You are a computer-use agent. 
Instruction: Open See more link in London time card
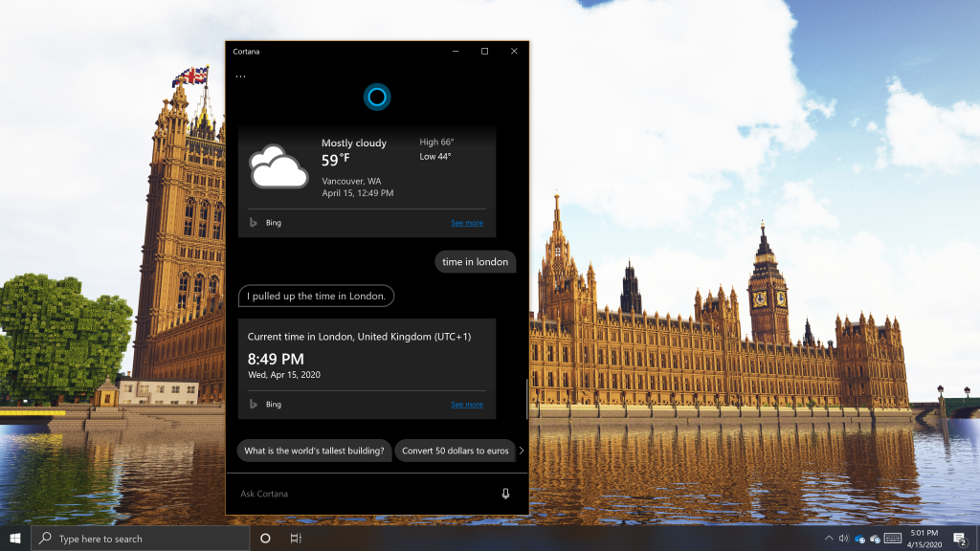467,405
